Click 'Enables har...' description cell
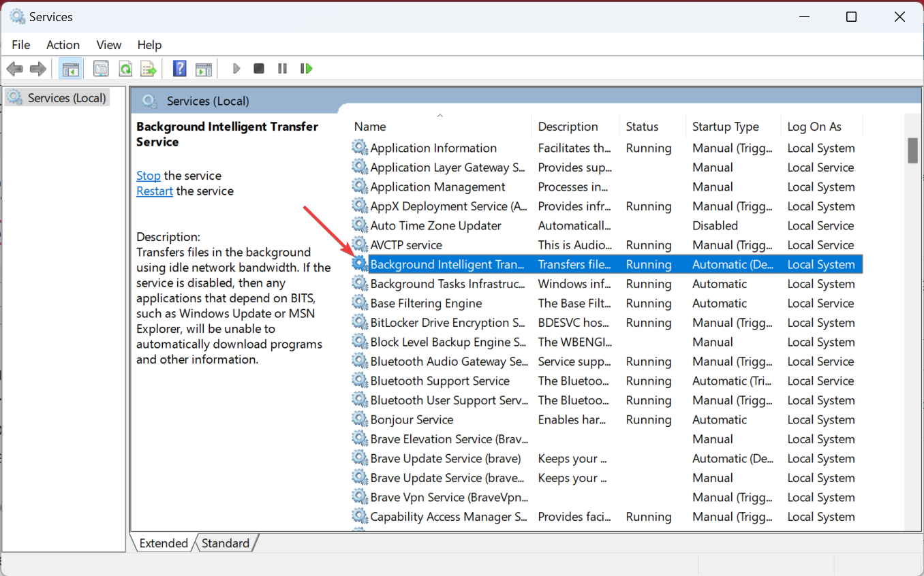924x576 pixels. [572, 419]
